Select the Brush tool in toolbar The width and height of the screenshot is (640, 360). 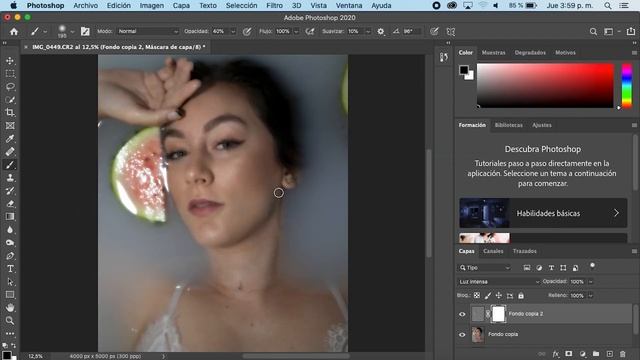10,165
